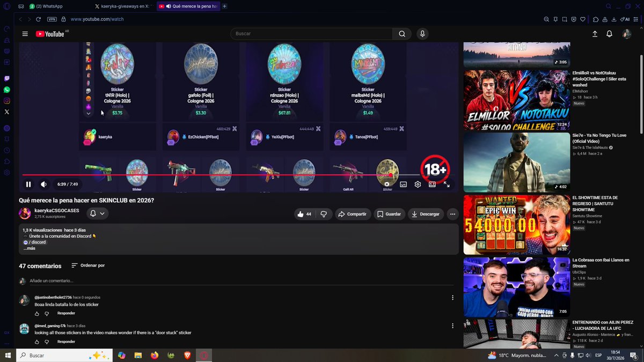Open video player settings gear
The image size is (644, 362).
point(418,184)
